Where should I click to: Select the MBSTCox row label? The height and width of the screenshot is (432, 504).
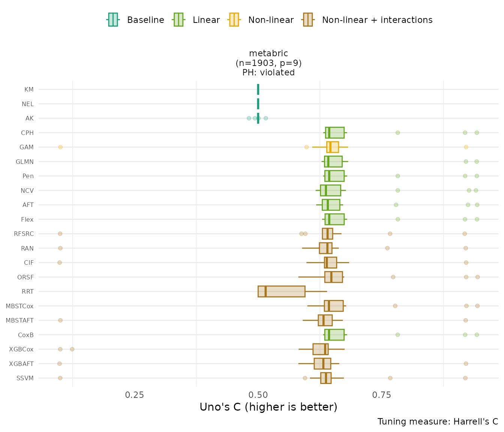coord(19,306)
